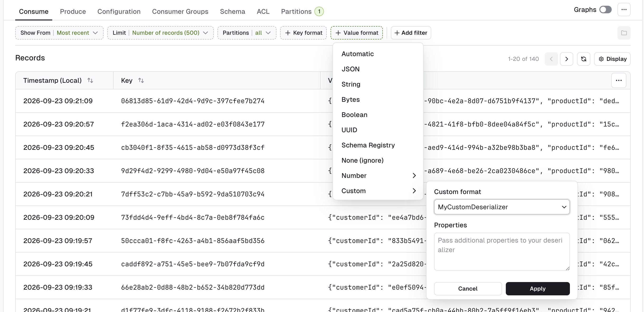This screenshot has height=312, width=644.
Task: Open the ACL tab
Action: (x=263, y=11)
